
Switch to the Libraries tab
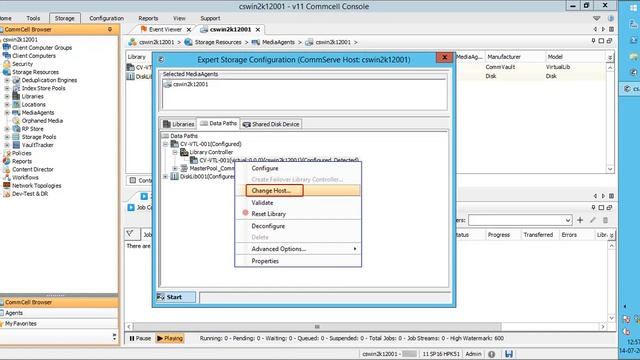179,124
